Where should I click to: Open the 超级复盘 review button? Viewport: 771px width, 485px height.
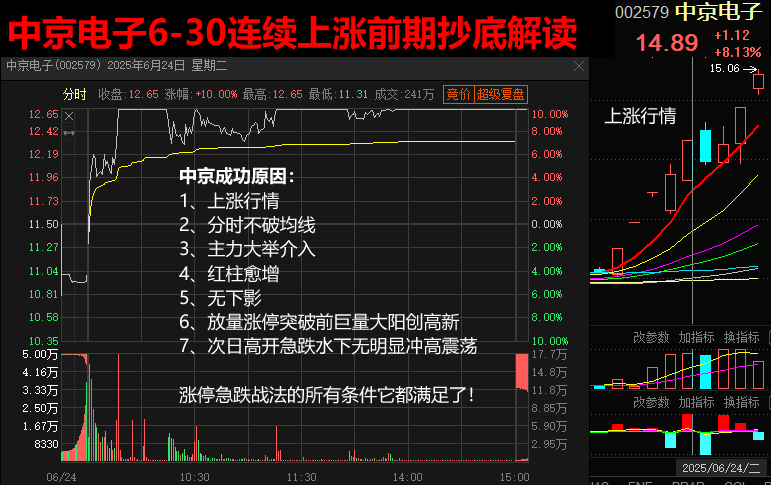(501, 94)
